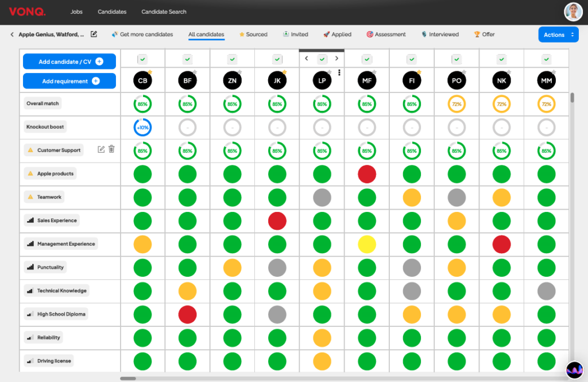Open the three-dot menu for candidate LP
Screen dimensions: 588x382
tap(339, 73)
